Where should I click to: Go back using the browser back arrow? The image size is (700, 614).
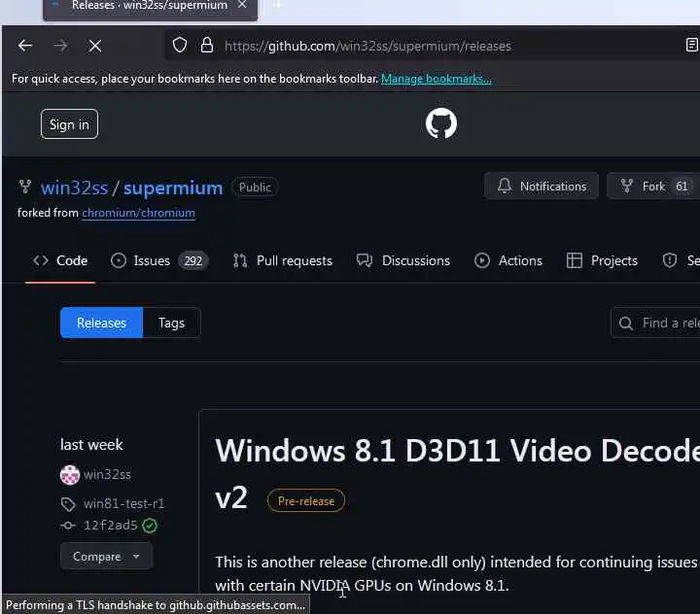(25, 46)
